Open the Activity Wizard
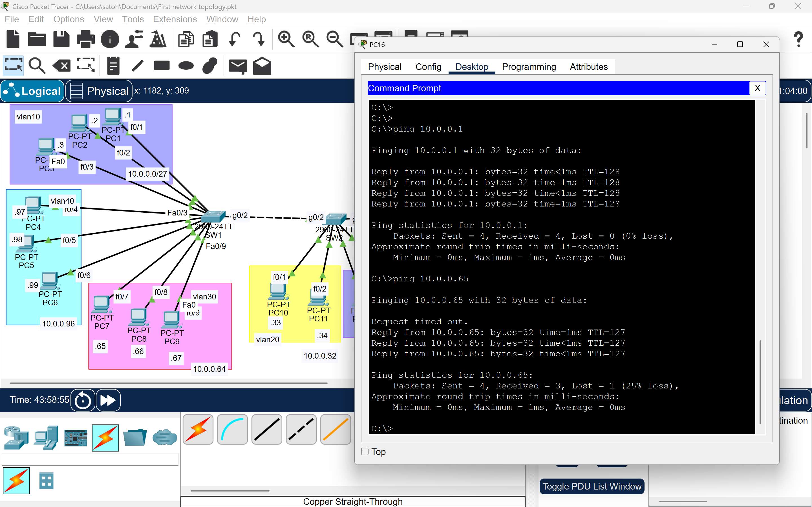 coord(158,39)
